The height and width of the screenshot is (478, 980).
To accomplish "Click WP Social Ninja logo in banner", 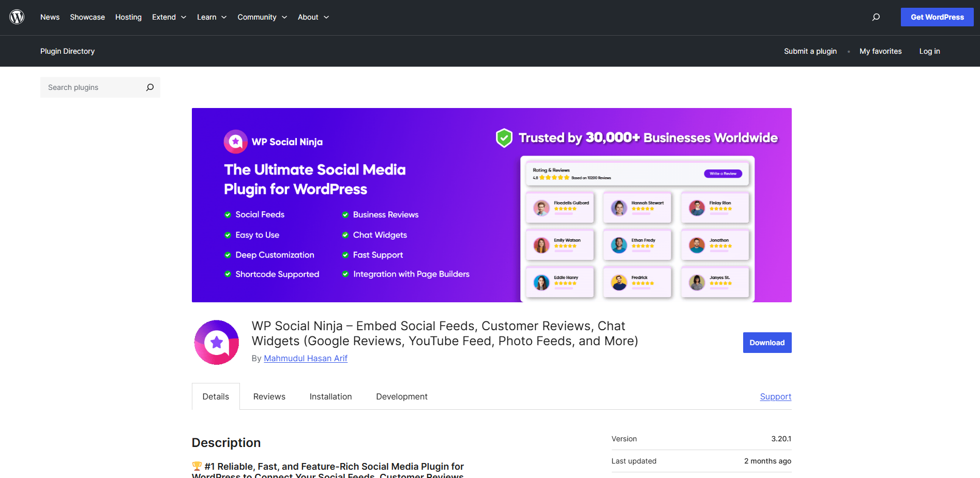I will (x=236, y=142).
